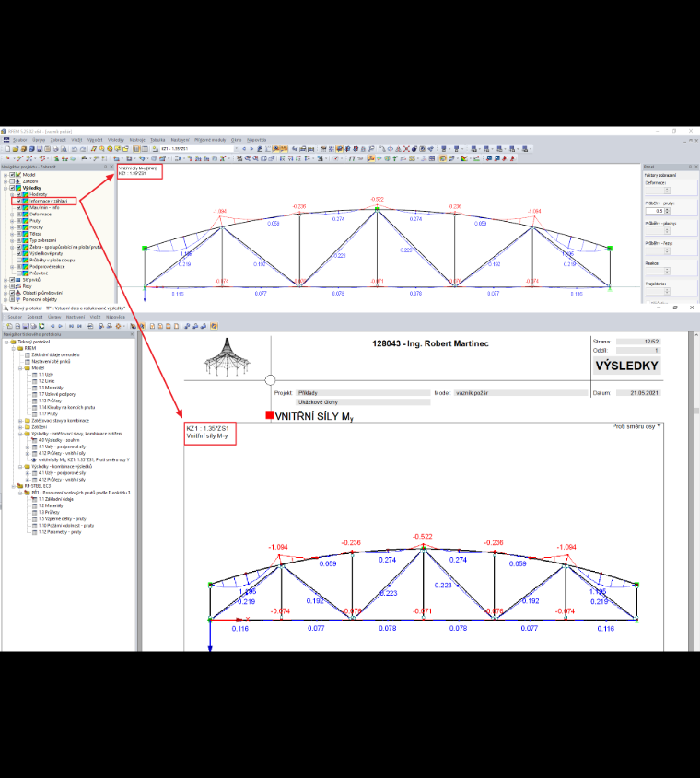This screenshot has height=778, width=700.
Task: Click the eye icon item vnitřní síly My
Action: [34, 460]
